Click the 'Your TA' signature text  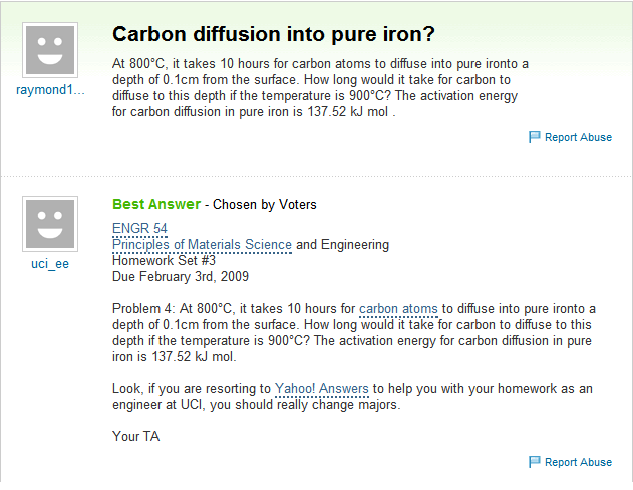coord(136,436)
